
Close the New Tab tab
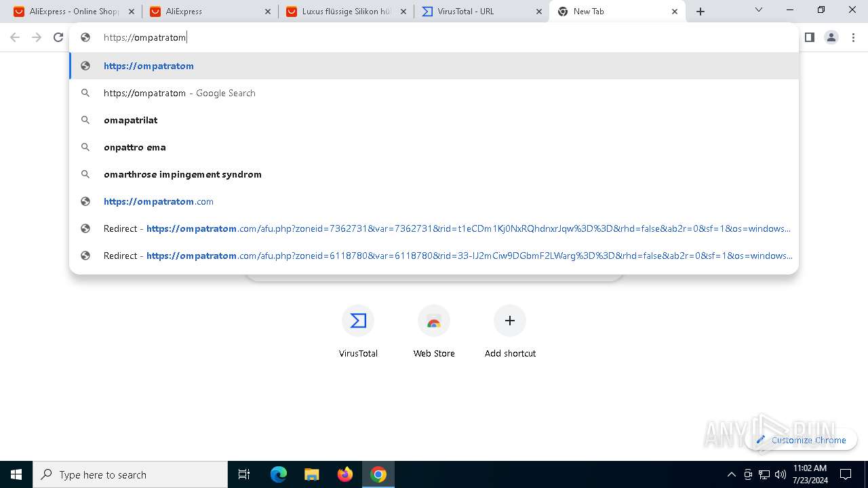pos(675,12)
